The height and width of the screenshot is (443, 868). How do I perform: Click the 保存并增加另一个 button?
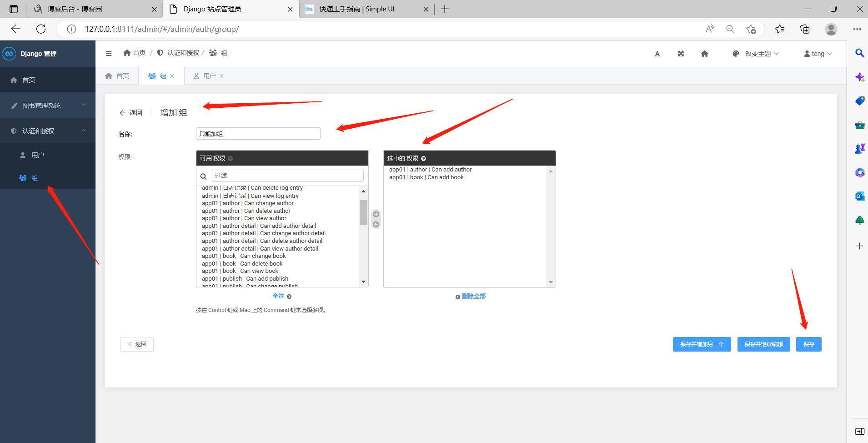(702, 344)
